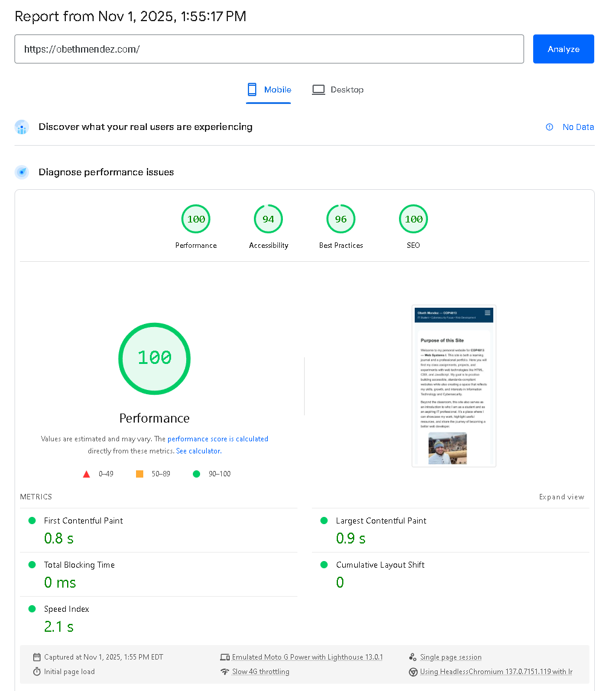
Task: Switch to the Desktop tab
Action: (337, 90)
